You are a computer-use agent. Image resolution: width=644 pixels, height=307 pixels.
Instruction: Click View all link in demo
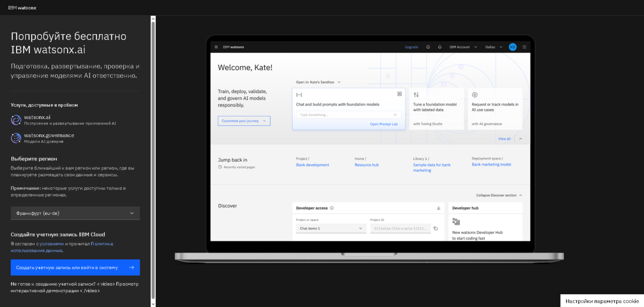(504, 139)
